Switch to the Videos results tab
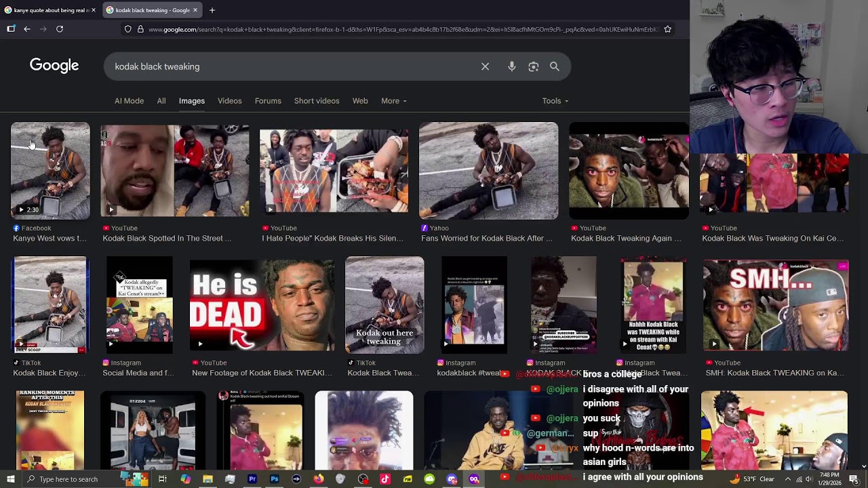 click(x=230, y=101)
